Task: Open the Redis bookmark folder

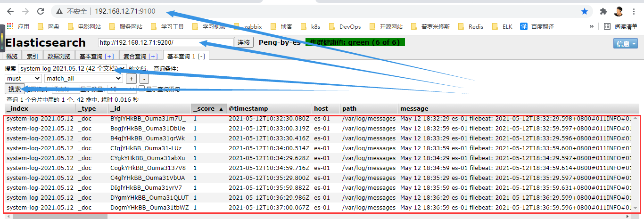Action: click(471, 26)
